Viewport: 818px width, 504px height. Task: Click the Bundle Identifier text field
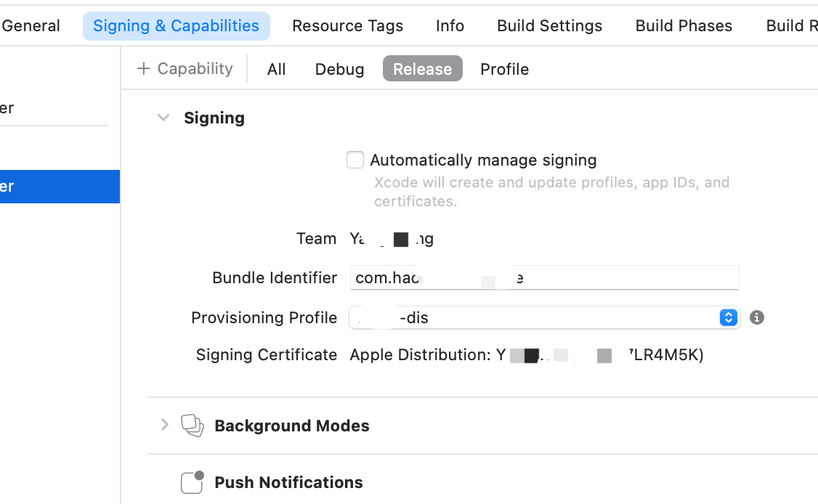[x=545, y=277]
